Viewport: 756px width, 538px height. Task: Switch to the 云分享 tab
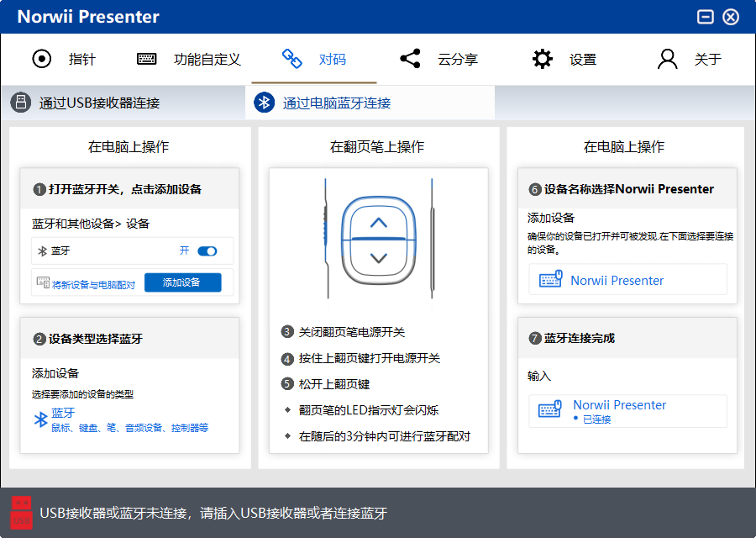pos(438,59)
